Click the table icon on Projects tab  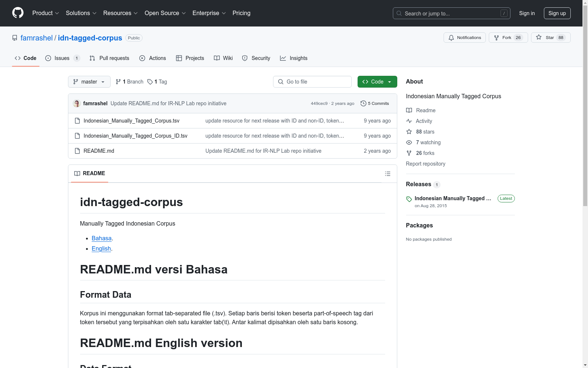coord(179,58)
